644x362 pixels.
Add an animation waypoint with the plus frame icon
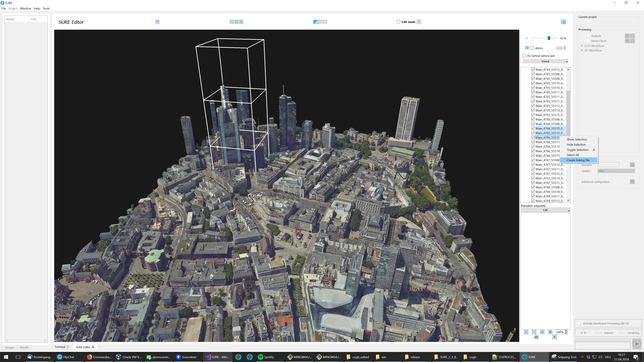pos(526,332)
